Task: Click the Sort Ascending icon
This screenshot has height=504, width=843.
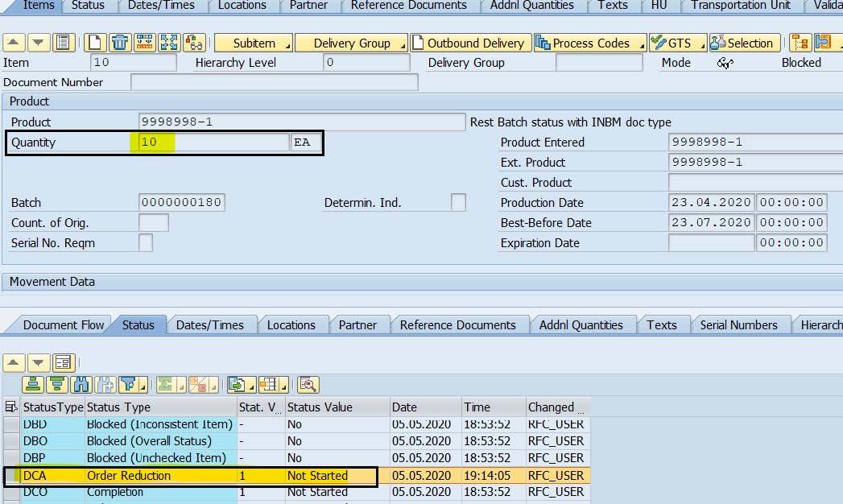Action: 32,384
